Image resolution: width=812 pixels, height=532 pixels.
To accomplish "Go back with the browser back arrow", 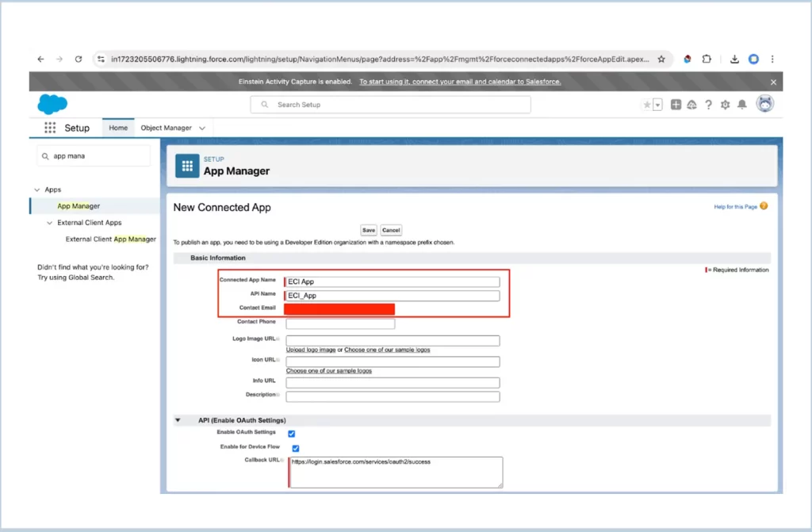I will pos(40,59).
